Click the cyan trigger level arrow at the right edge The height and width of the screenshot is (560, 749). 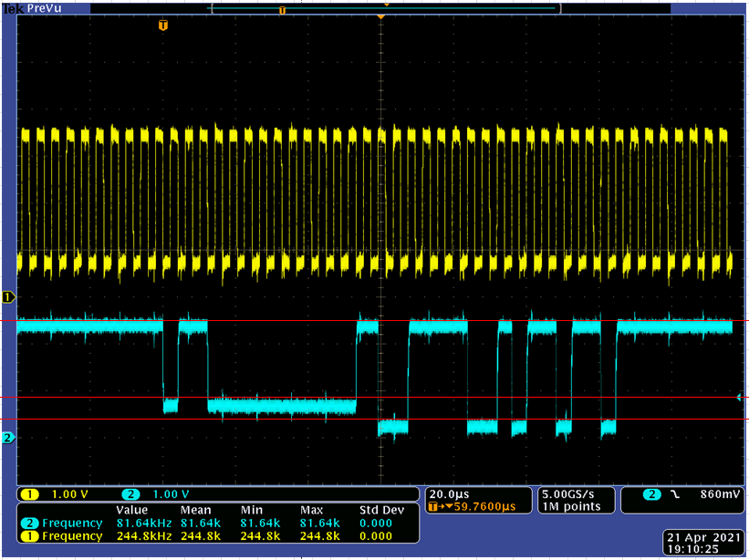(738, 398)
